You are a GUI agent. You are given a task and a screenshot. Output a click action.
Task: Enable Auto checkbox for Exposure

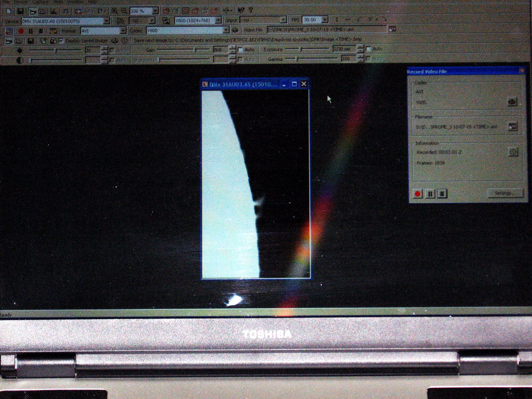(368, 49)
